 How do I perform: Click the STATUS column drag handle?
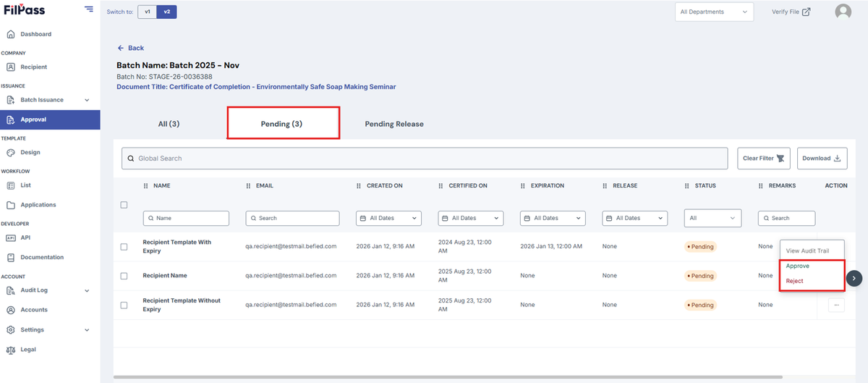687,186
